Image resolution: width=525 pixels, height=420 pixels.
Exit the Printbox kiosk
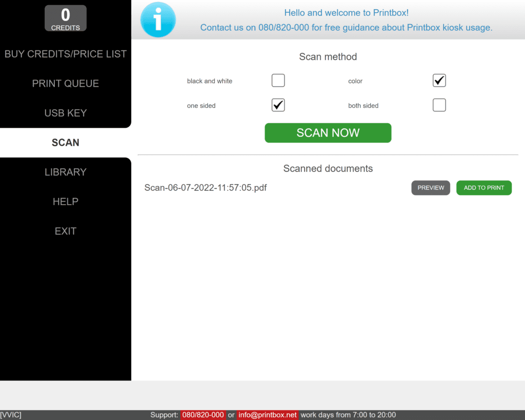point(66,231)
